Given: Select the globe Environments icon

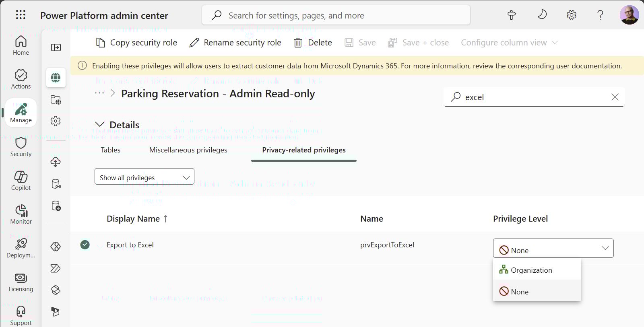Looking at the screenshot, I should click(56, 78).
